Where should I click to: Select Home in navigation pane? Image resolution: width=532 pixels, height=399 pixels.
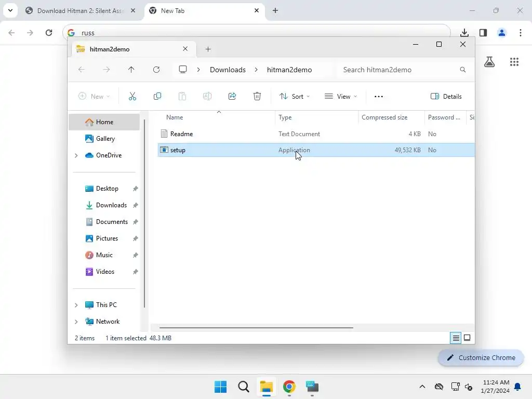(104, 122)
